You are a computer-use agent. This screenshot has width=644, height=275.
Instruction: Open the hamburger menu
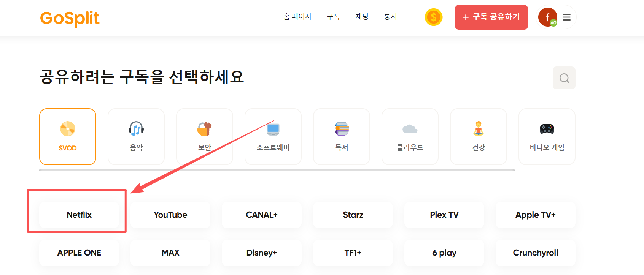[x=567, y=17]
